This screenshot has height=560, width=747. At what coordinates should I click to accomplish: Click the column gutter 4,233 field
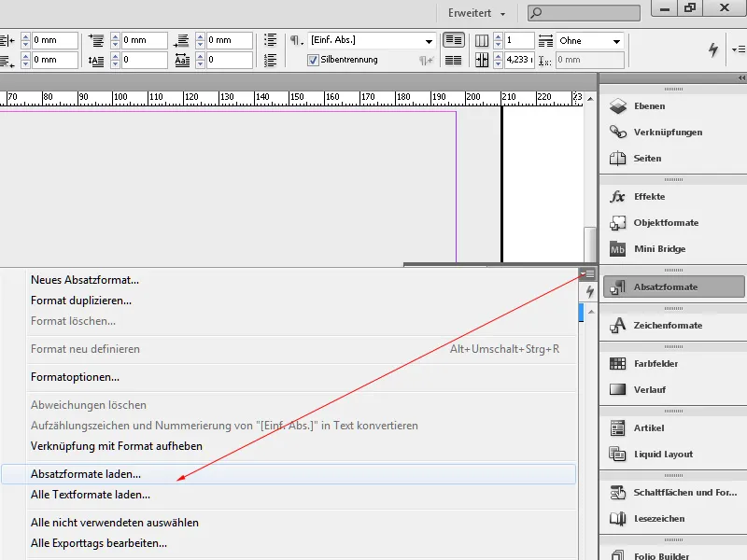coord(519,60)
